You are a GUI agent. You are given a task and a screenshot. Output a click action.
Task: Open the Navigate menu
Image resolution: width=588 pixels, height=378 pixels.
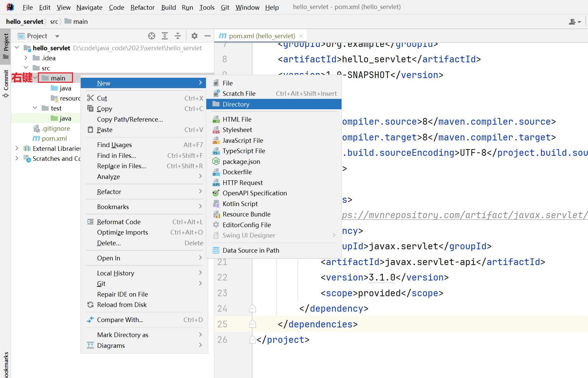pyautogui.click(x=89, y=7)
